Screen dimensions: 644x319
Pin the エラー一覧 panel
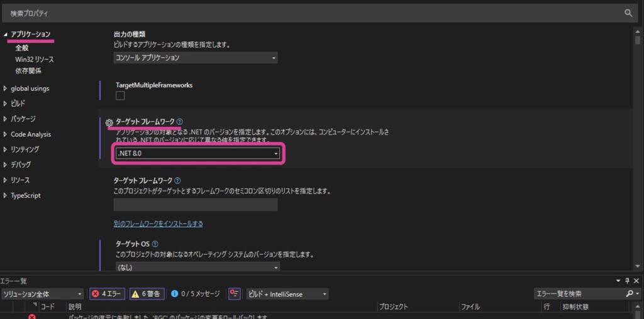(627, 281)
